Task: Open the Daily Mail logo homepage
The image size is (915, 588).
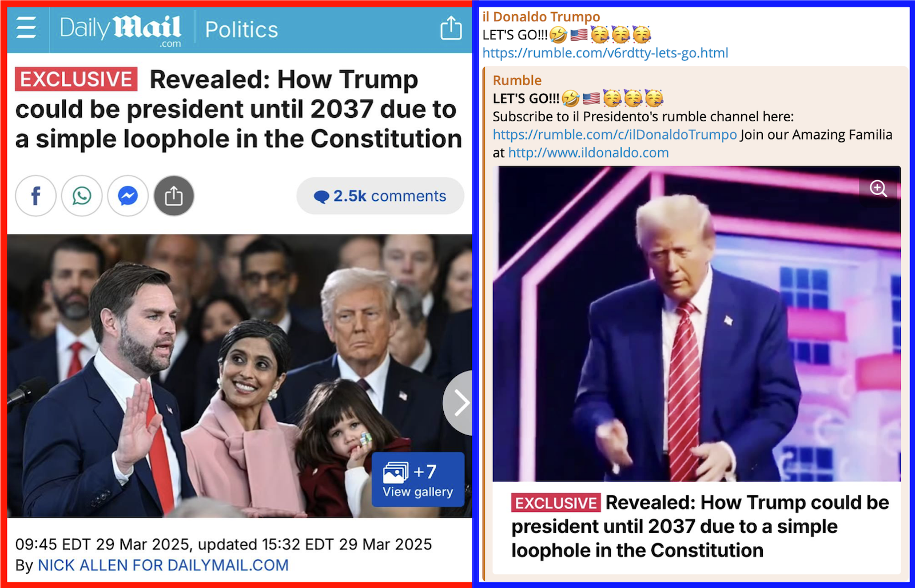Action: click(x=121, y=30)
